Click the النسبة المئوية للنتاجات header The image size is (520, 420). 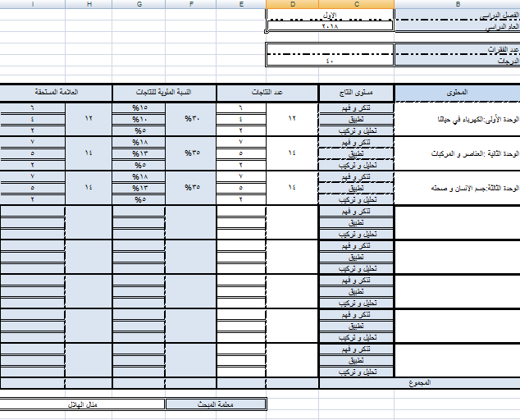pyautogui.click(x=163, y=92)
